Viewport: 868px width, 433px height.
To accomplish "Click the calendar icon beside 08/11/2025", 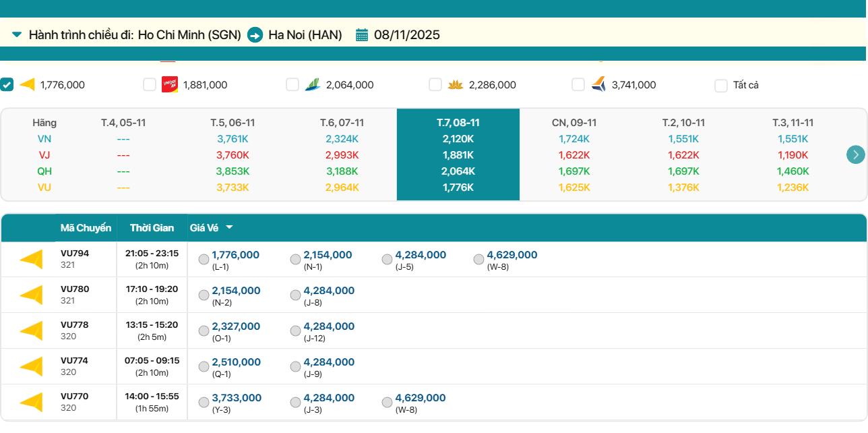I will pos(362,35).
